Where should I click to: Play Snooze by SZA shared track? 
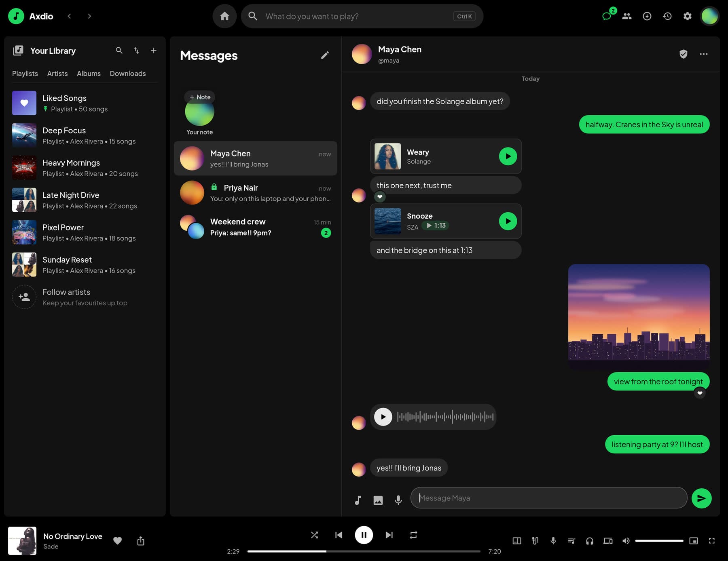[x=508, y=221]
